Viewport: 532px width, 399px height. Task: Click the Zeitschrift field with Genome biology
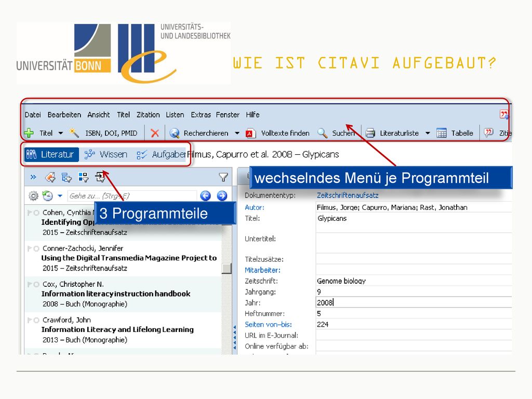414,281
